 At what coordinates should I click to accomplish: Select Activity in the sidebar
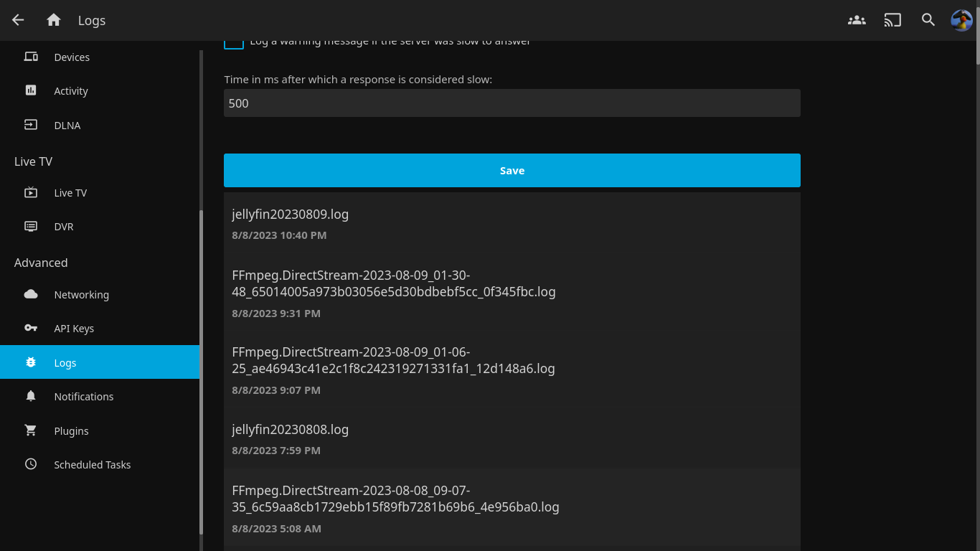(x=71, y=91)
